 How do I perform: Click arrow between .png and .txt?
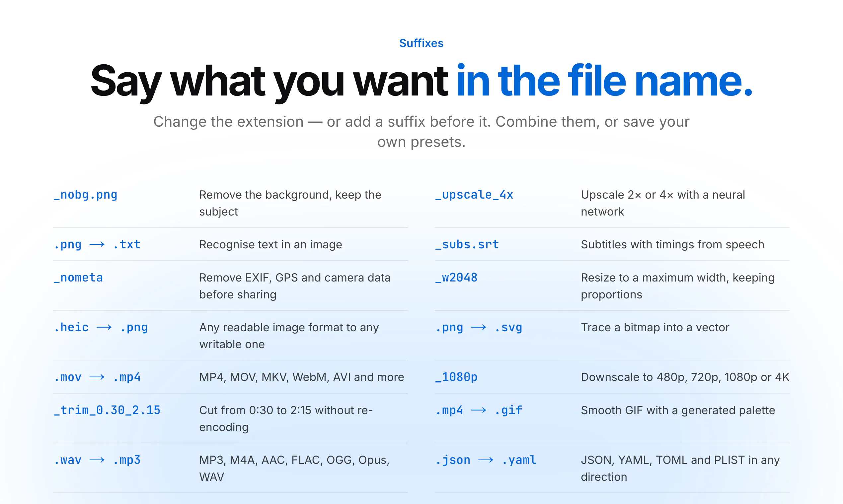[97, 244]
